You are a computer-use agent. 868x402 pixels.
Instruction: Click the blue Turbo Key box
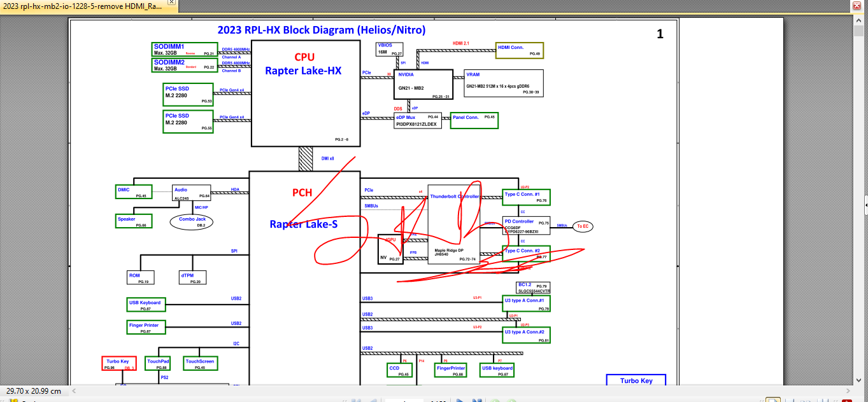(x=636, y=380)
